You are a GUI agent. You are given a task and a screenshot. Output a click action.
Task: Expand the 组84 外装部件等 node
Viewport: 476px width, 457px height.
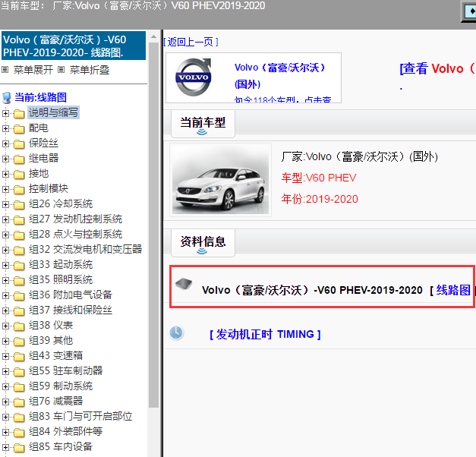(5, 432)
